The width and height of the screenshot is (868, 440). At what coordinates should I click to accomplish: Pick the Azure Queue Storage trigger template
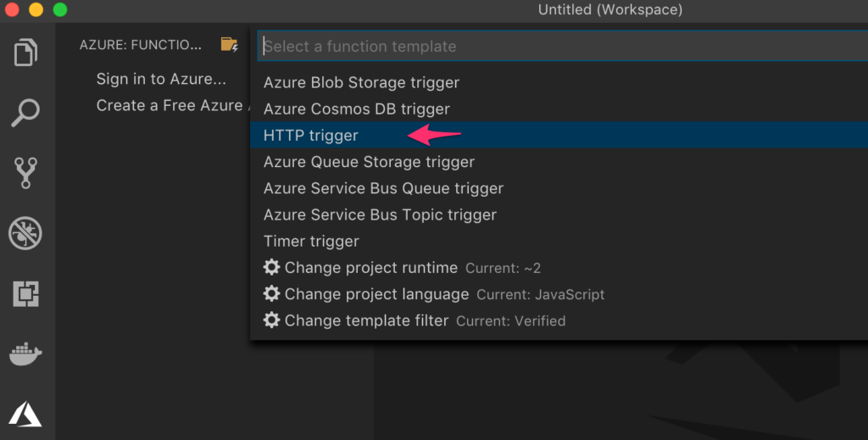[369, 162]
